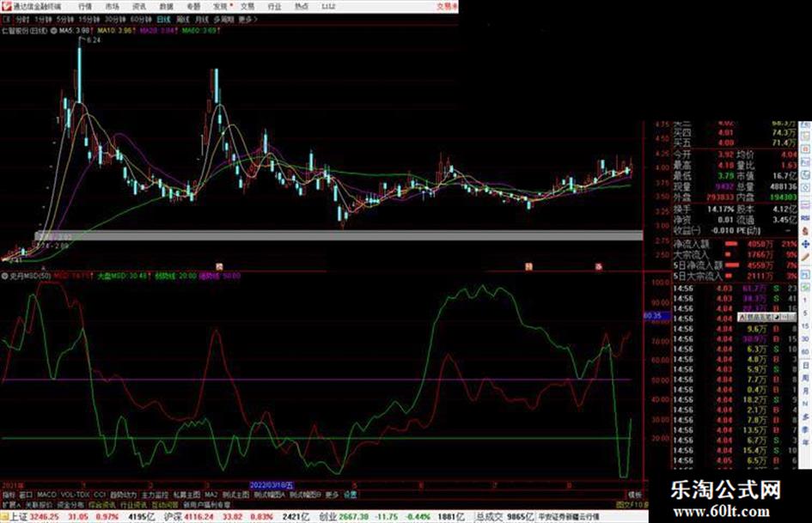Click the 净流入额 row in quote panel
The width and height of the screenshot is (812, 523).
tap(735, 244)
